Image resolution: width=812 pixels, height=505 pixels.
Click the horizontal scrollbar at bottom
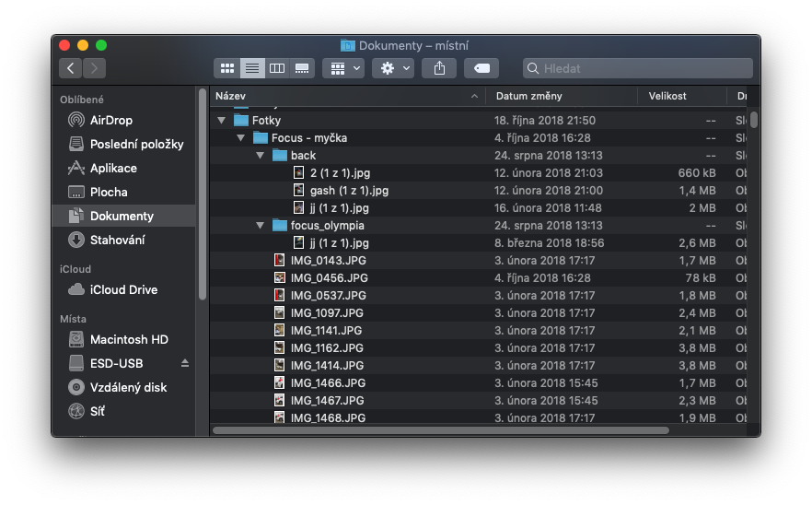pyautogui.click(x=440, y=429)
